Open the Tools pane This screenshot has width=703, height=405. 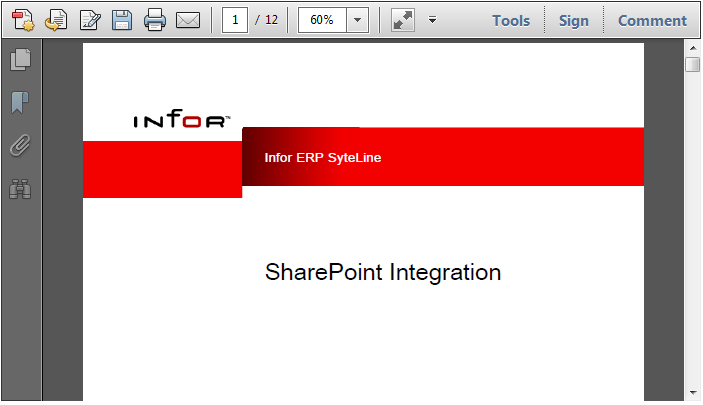point(511,20)
